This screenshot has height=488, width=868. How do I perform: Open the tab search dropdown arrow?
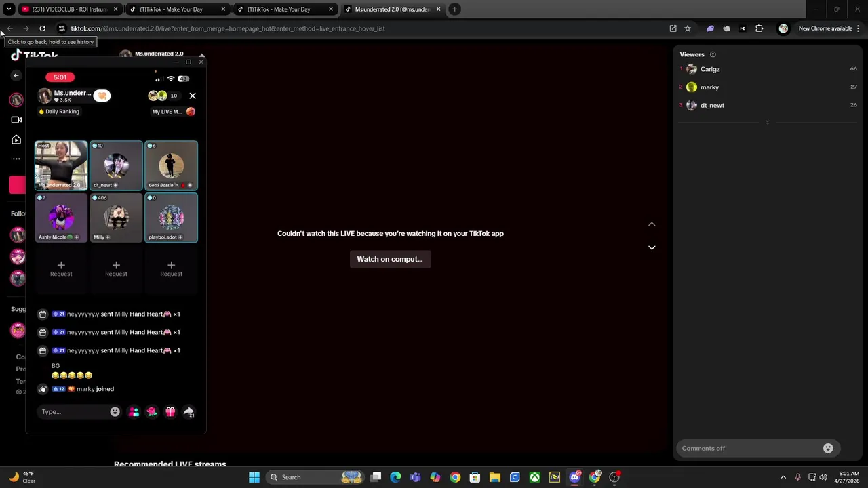point(9,9)
